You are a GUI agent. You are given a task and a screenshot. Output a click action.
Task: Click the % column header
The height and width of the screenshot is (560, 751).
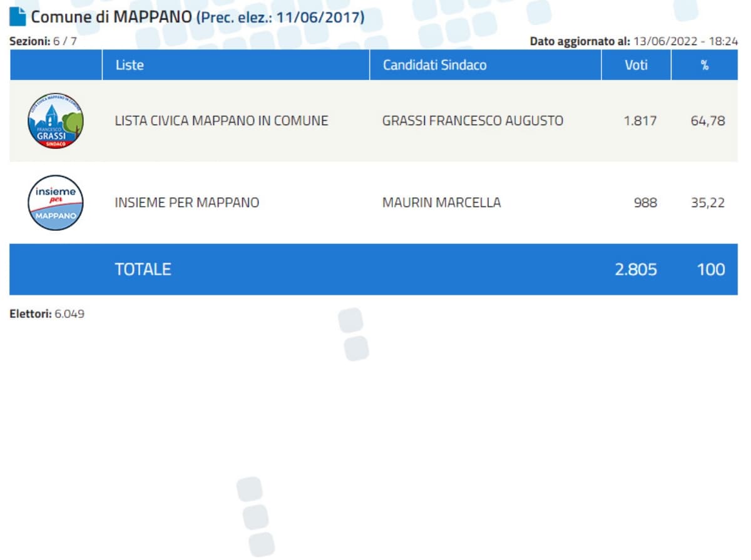coord(705,65)
